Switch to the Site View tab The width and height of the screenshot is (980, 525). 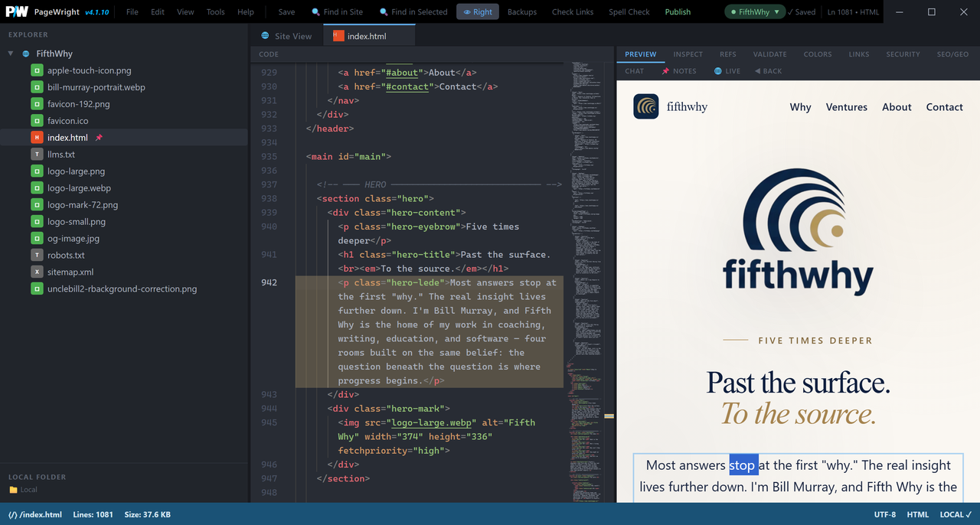click(286, 36)
